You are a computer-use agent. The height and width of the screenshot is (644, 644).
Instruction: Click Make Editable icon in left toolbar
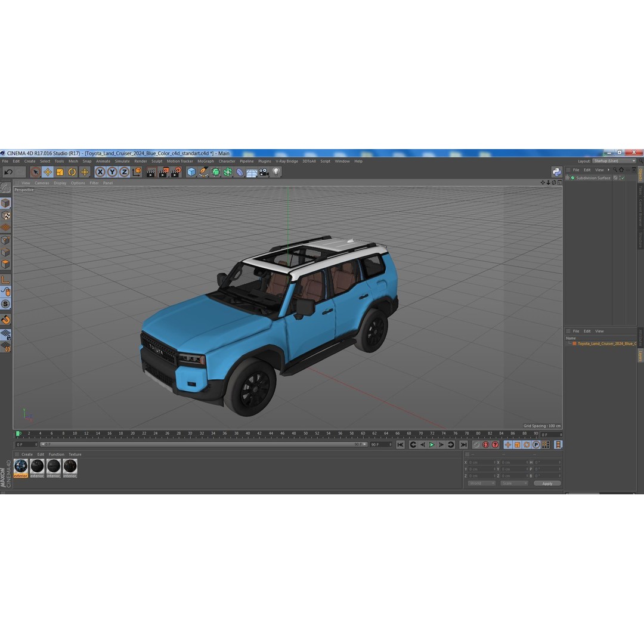pos(5,187)
